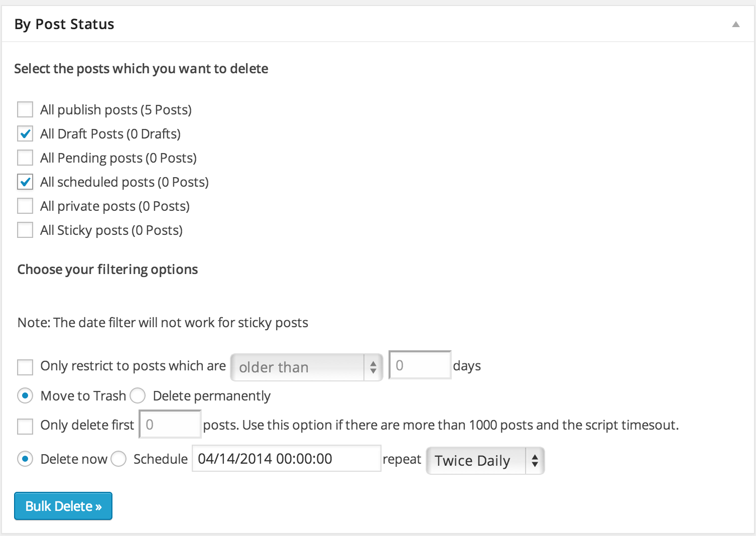Choose the Schedule radio option
Viewport: 756px width, 536px height.
118,459
